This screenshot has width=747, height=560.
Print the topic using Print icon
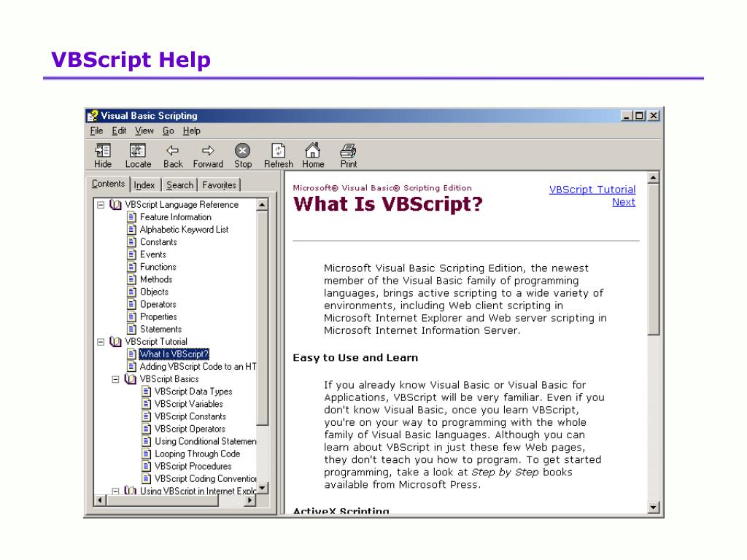coord(348,151)
